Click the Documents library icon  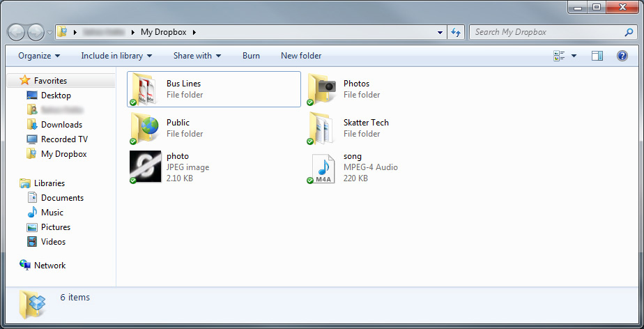click(x=32, y=197)
